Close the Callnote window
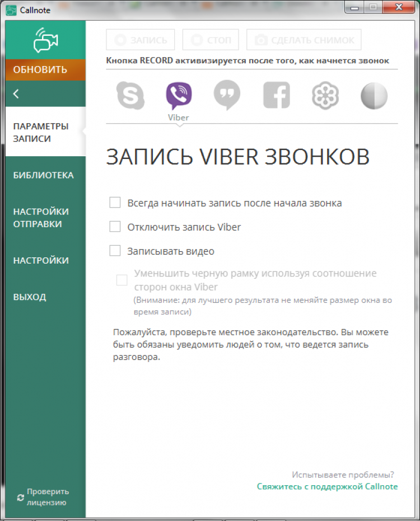This screenshot has width=420, height=521. [x=399, y=7]
